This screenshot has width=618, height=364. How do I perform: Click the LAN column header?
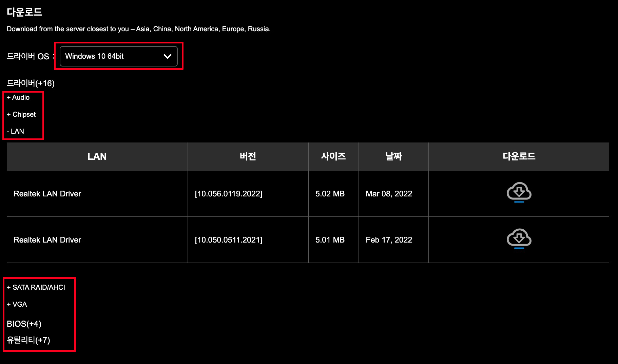pyautogui.click(x=97, y=156)
